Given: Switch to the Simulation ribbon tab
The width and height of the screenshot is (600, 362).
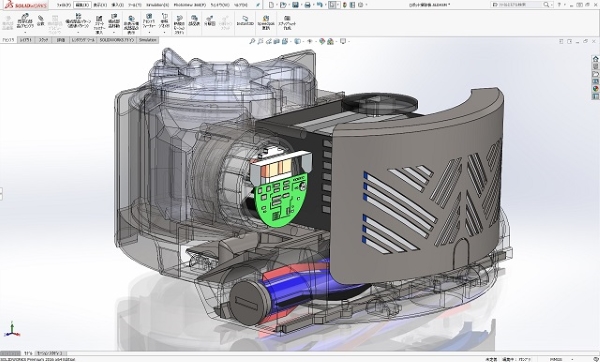Looking at the screenshot, I should coord(147,40).
